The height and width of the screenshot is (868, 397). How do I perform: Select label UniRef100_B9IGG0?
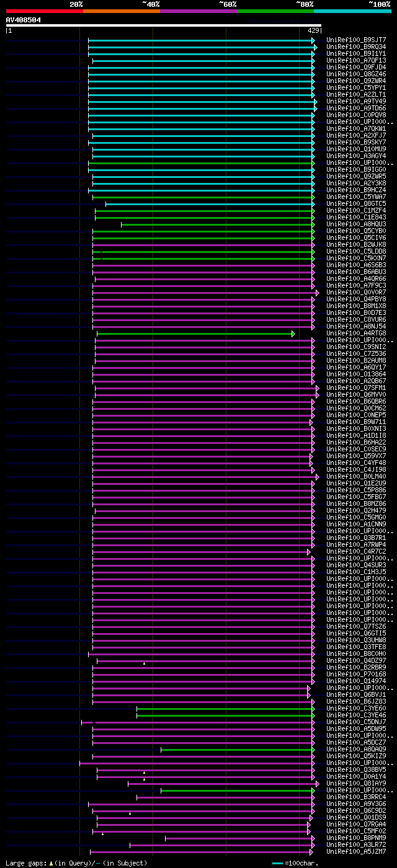(356, 169)
